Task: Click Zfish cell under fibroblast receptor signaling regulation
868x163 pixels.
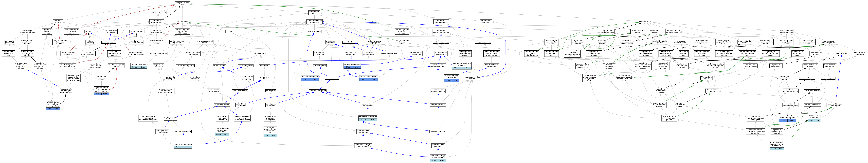Action: [49, 109]
